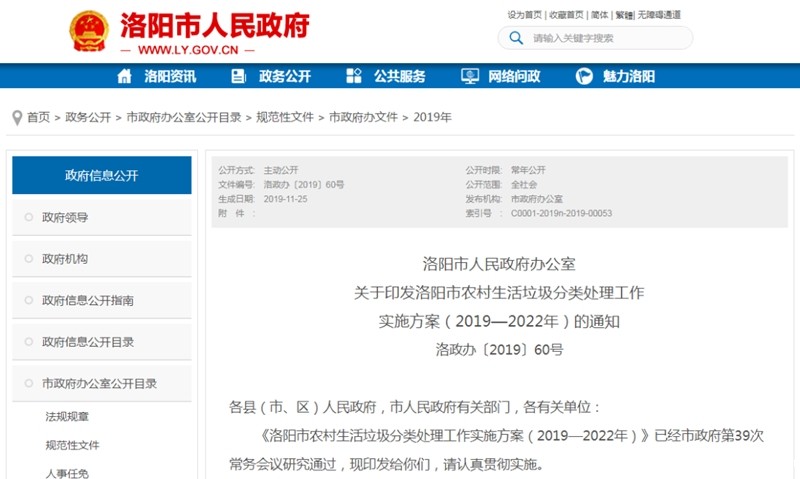The height and width of the screenshot is (479, 800).
Task: Go to 市政府办文件 in breadcrumb
Action: [363, 117]
